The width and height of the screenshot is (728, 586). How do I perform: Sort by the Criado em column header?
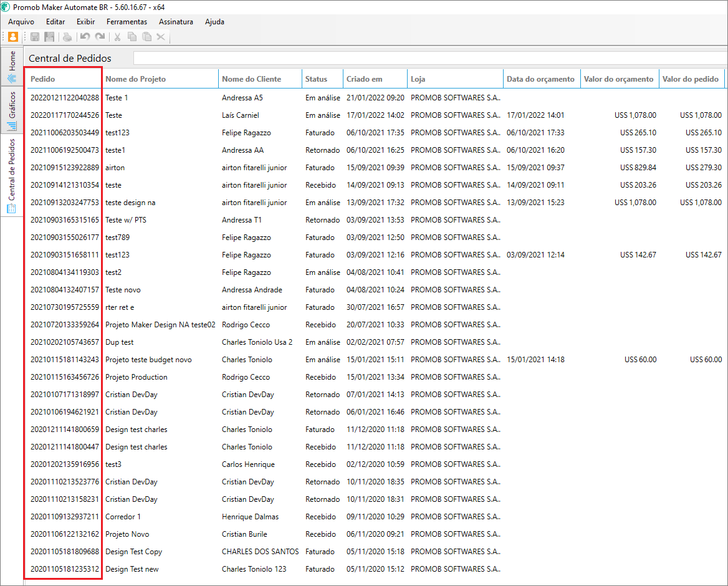375,79
